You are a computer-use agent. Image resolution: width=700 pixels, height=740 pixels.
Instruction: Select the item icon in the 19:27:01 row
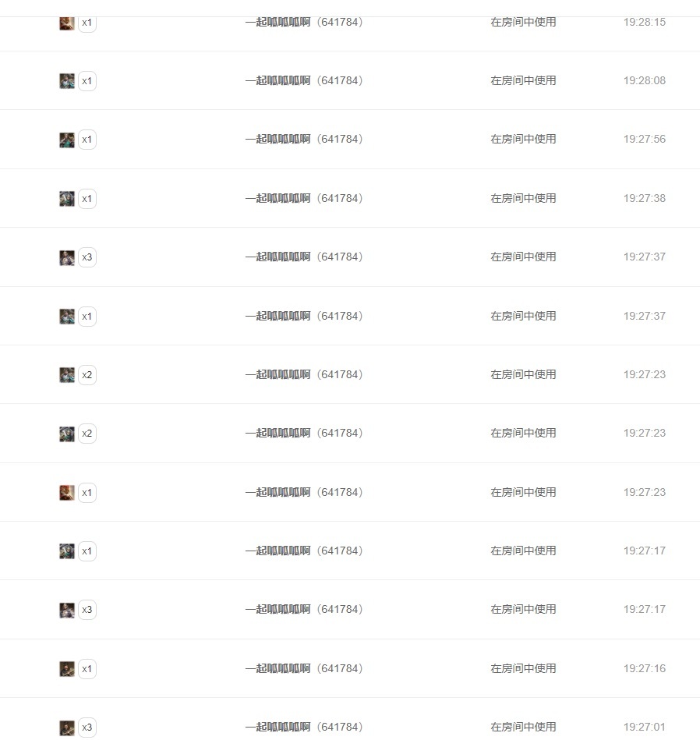67,728
